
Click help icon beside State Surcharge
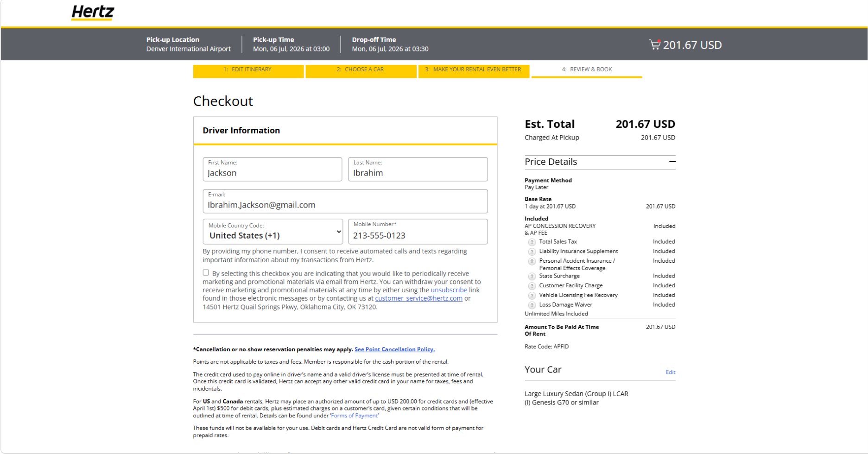click(x=532, y=276)
